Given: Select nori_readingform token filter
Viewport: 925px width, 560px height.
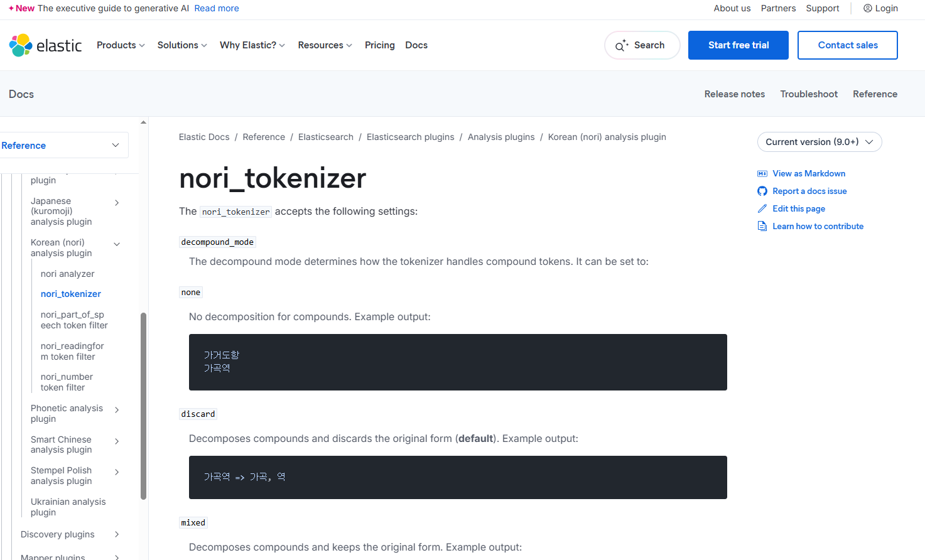Looking at the screenshot, I should click(72, 352).
